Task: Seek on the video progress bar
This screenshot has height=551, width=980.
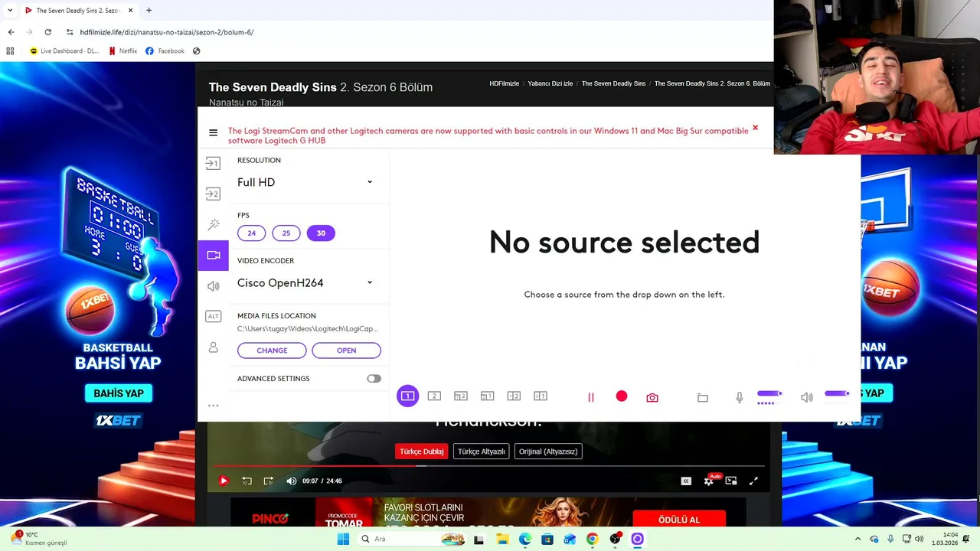Action: tap(488, 465)
